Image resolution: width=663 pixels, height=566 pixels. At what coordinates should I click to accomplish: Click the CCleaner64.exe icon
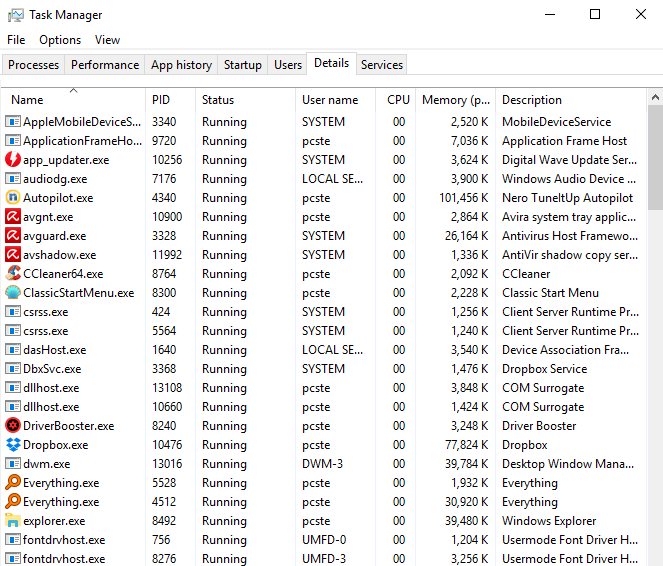click(x=13, y=274)
